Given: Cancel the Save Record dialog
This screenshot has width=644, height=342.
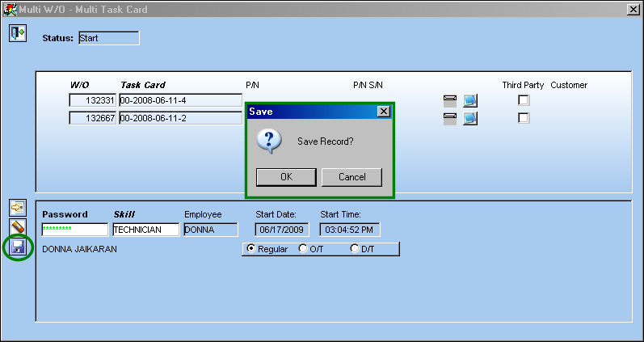Looking at the screenshot, I should click(x=352, y=177).
